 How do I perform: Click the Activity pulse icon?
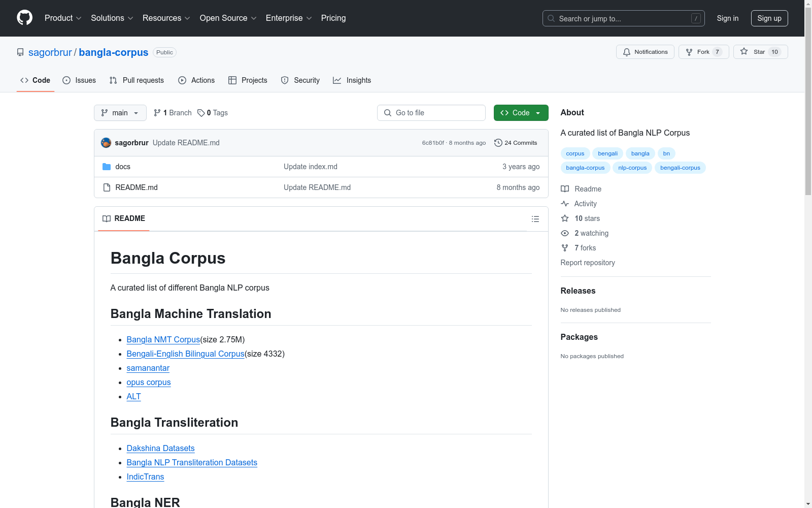[x=565, y=204]
